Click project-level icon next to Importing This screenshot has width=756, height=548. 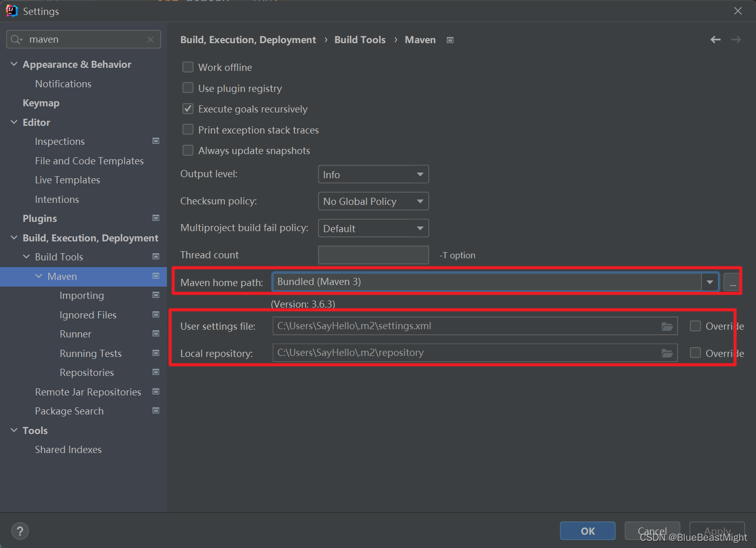click(156, 295)
